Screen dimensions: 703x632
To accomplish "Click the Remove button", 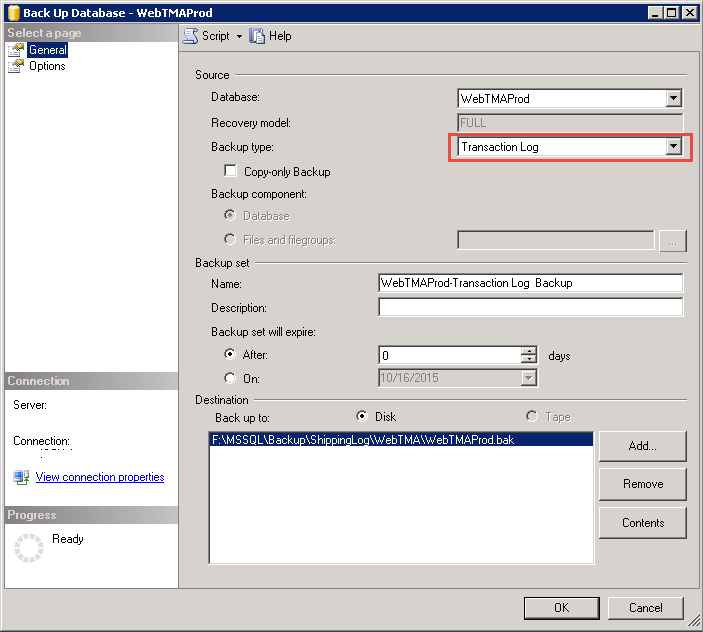I will point(642,484).
